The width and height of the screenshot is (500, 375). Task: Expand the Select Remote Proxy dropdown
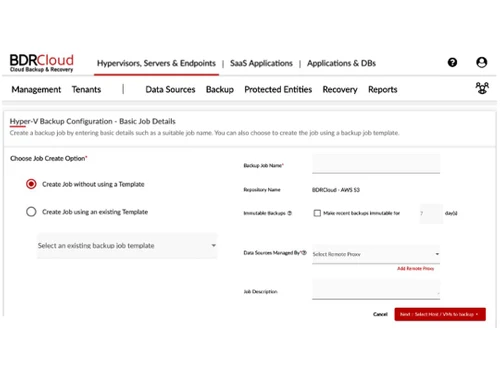(x=376, y=254)
